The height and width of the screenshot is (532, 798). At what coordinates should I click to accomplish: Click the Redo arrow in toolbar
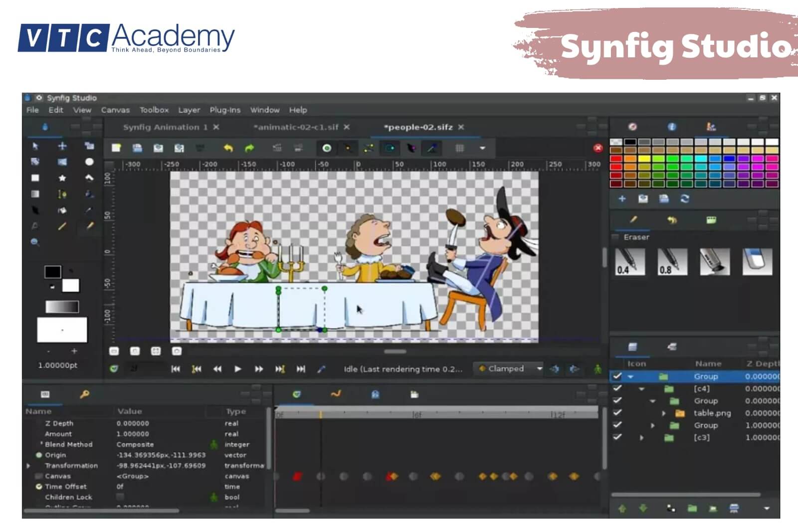pos(249,148)
